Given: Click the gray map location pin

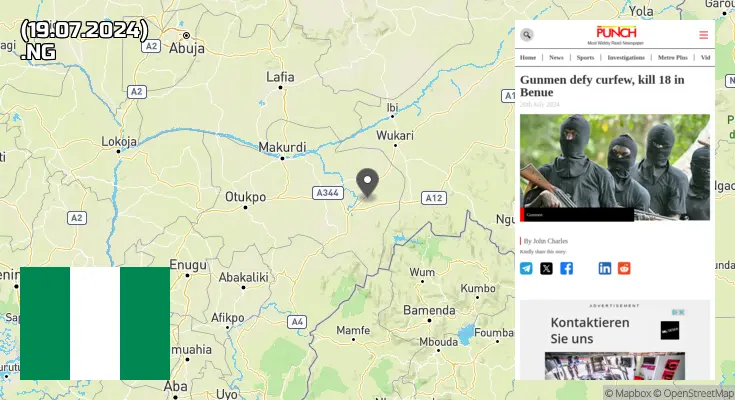Looking at the screenshot, I should pyautogui.click(x=368, y=183).
